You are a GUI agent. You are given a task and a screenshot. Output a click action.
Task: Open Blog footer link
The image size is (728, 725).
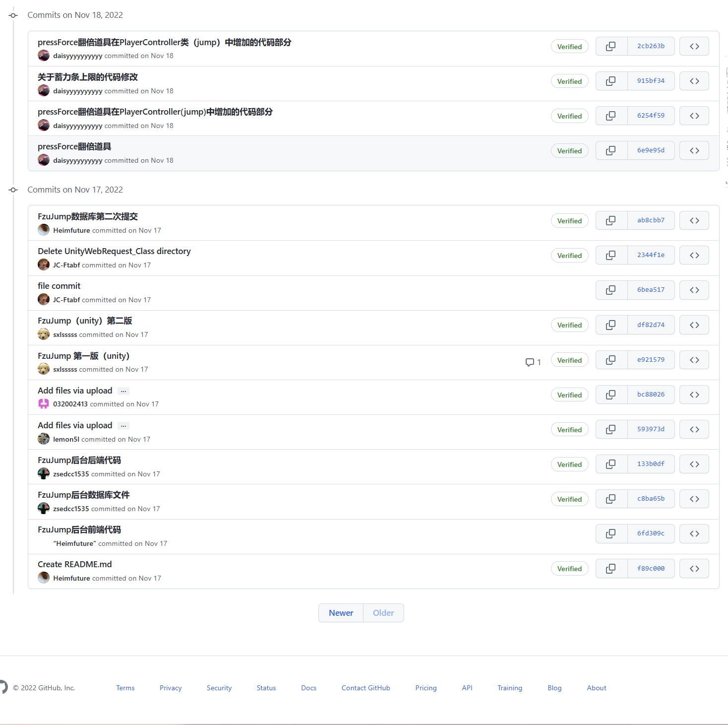tap(554, 688)
